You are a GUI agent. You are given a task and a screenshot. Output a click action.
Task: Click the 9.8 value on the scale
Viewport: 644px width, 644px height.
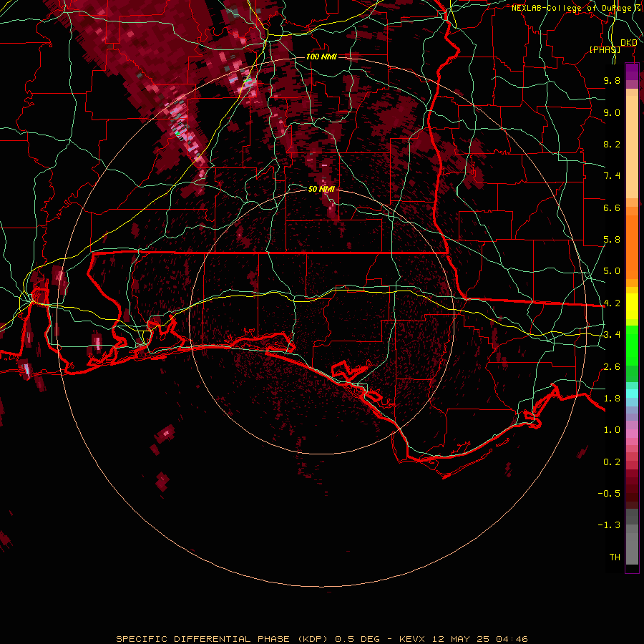click(612, 80)
